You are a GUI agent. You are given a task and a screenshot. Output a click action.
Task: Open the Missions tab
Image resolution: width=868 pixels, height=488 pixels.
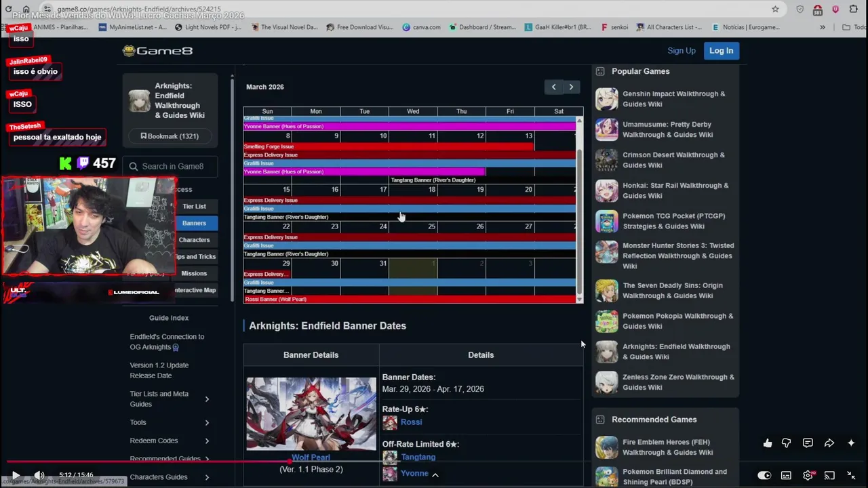coord(194,273)
